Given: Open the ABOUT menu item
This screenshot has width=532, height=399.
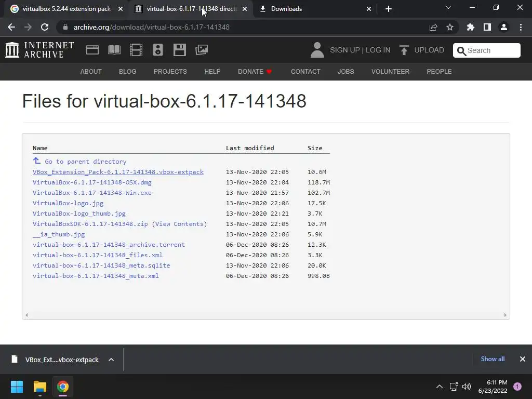Looking at the screenshot, I should pos(91,72).
